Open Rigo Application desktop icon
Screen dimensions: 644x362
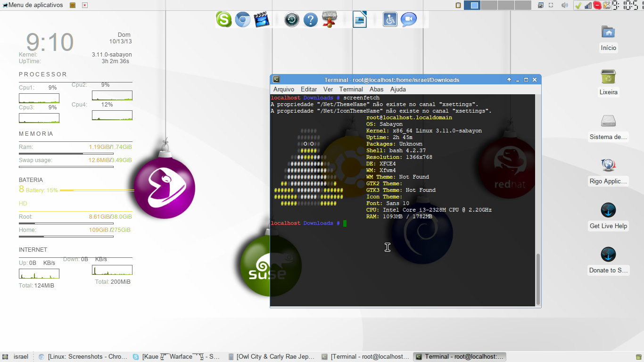point(608,172)
